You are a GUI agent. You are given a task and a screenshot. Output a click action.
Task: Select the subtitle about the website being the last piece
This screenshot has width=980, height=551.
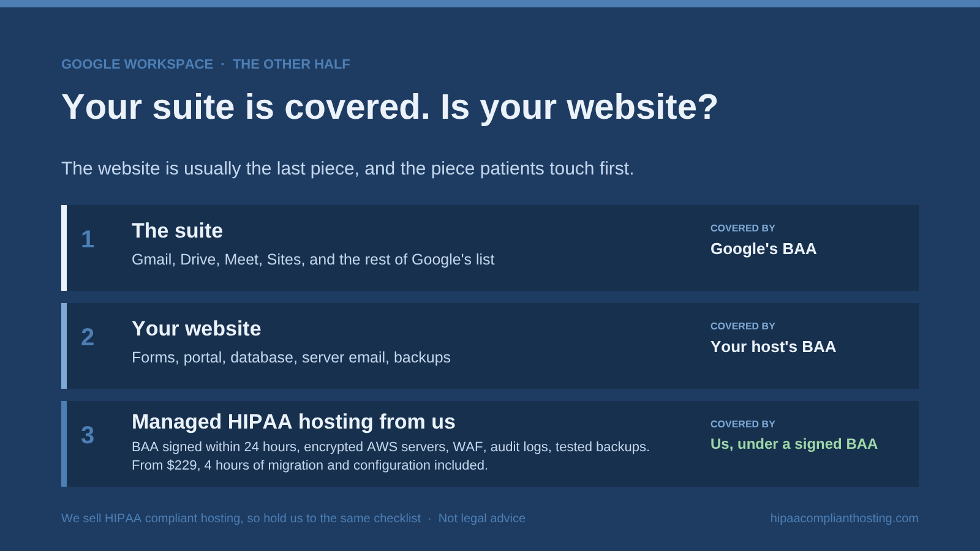pos(347,168)
